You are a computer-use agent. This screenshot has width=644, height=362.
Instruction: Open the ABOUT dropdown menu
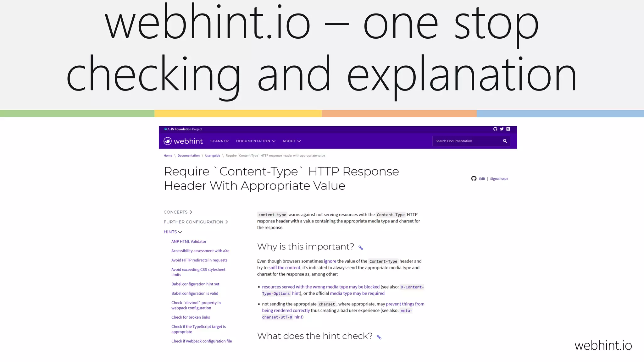click(x=291, y=141)
